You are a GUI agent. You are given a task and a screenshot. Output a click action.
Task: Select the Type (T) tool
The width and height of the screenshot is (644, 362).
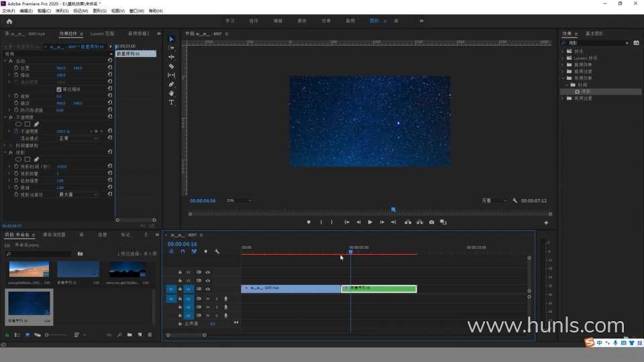click(x=171, y=103)
